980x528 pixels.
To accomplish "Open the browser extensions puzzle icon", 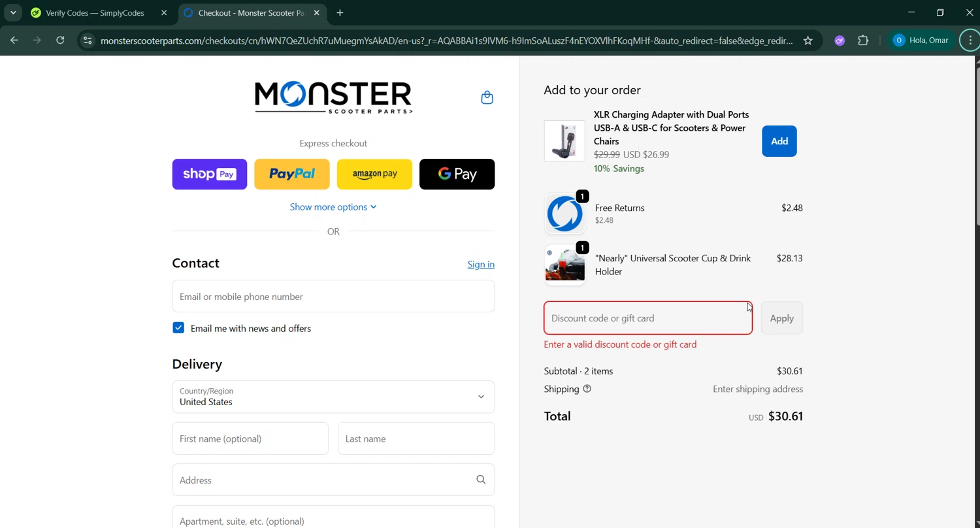I will pos(863,41).
